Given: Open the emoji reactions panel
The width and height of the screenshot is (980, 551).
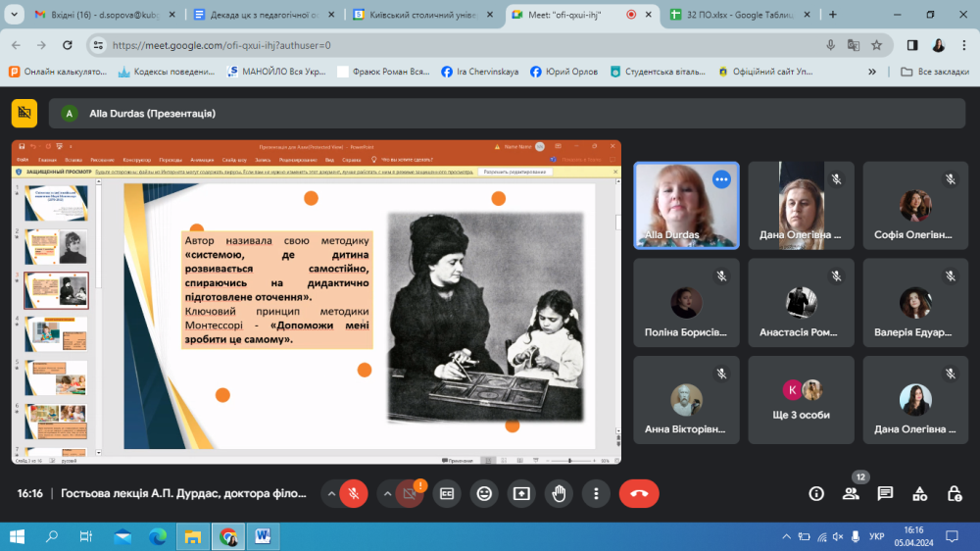Looking at the screenshot, I should coord(483,493).
